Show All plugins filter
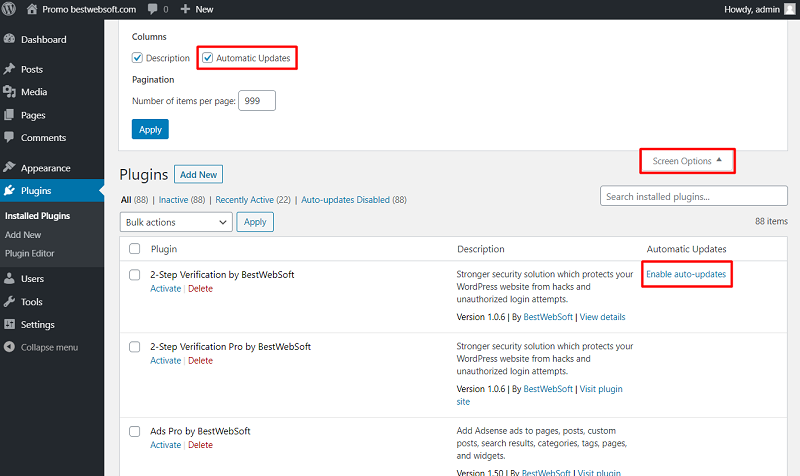This screenshot has width=800, height=476. point(126,199)
